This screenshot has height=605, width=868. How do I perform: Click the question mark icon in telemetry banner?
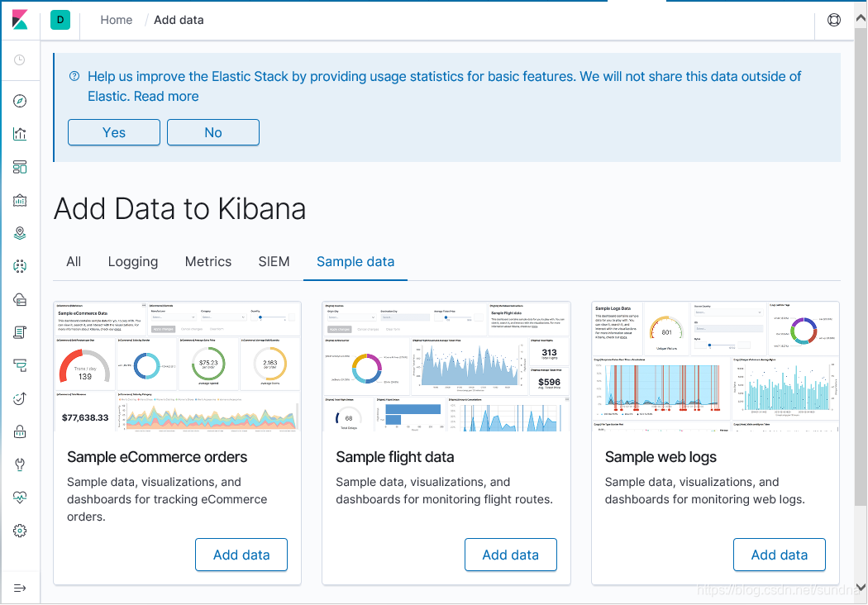pyautogui.click(x=74, y=76)
